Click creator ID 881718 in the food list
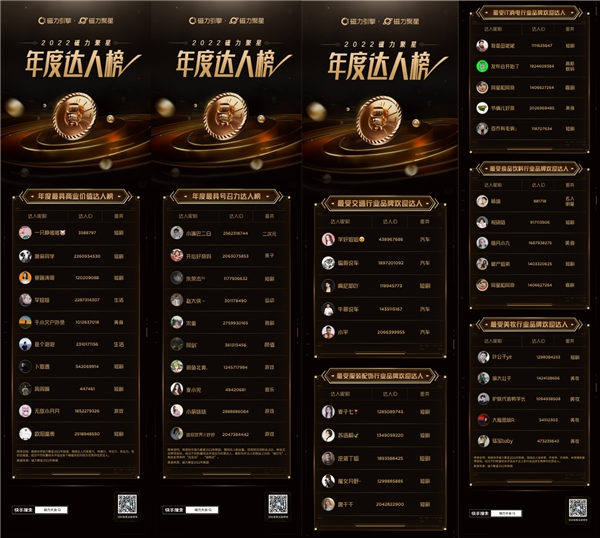 pyautogui.click(x=539, y=200)
